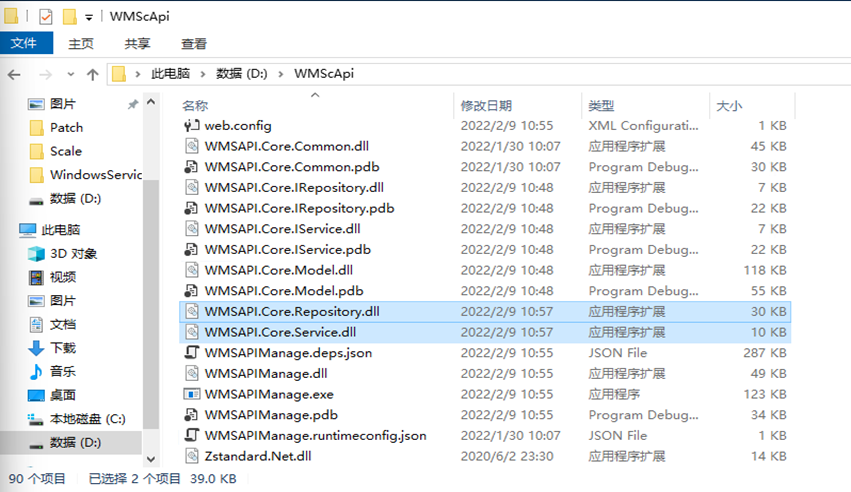Screen dimensions: 851x492
Task: Click the XML Configurati... type cell
Action: (x=644, y=126)
